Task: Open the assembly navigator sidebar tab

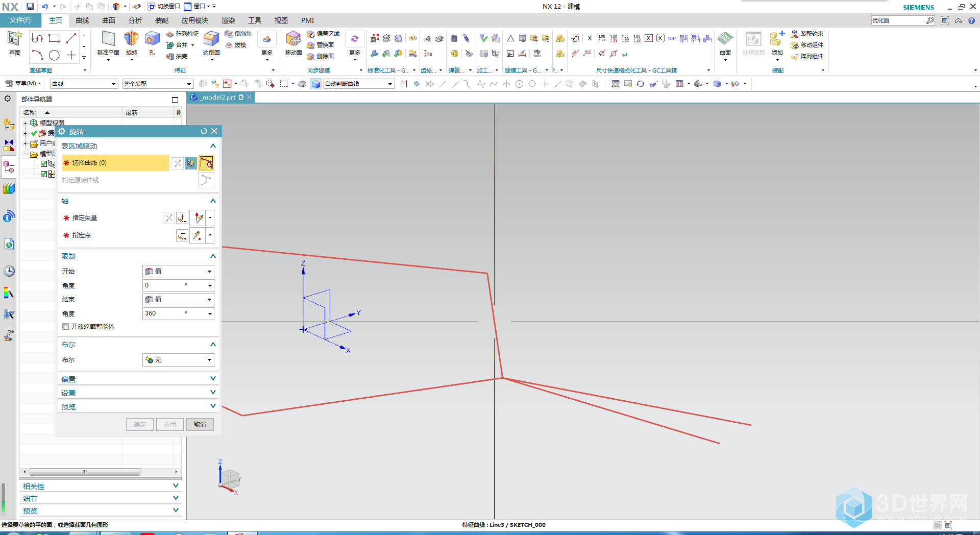Action: [x=9, y=124]
